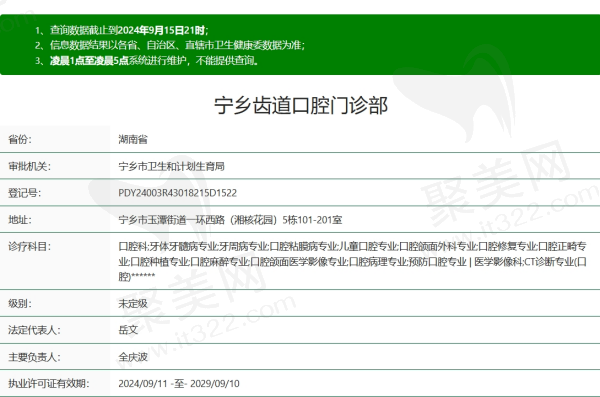600x397 pixels.
Task: Click the notice 凌晨1点至凌晨5点系统进行维护
Action: point(154,60)
